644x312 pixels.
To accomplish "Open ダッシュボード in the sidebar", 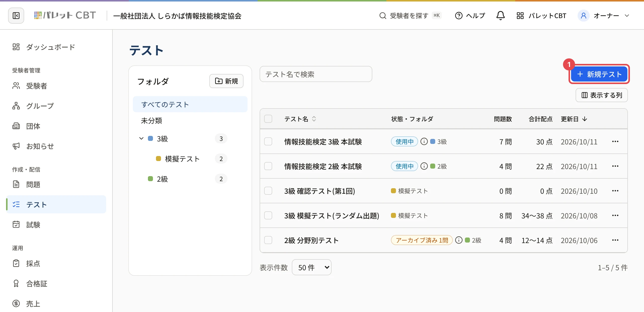I will pos(56,47).
